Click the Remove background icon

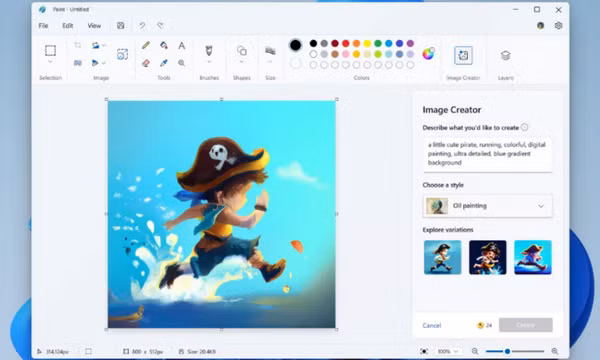point(122,54)
